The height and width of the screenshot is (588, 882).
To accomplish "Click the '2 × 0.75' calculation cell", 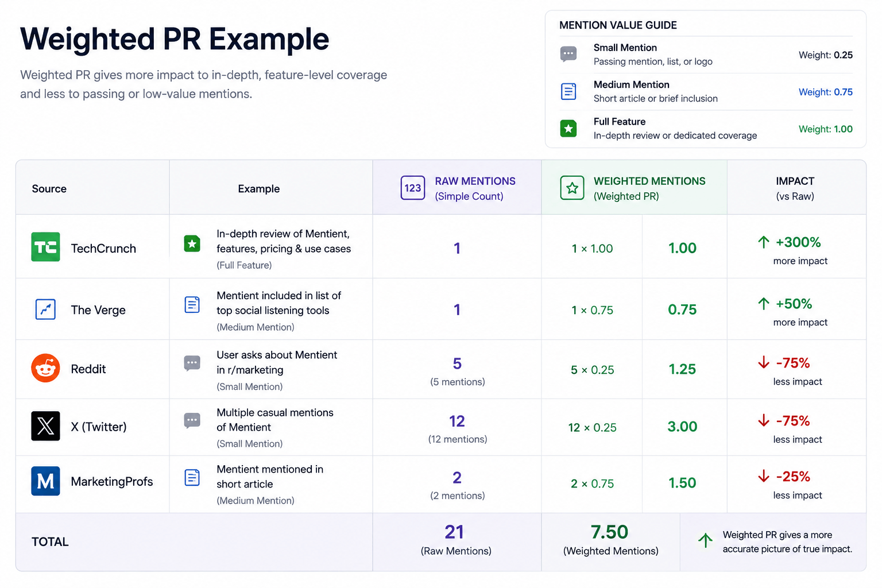I will click(592, 483).
